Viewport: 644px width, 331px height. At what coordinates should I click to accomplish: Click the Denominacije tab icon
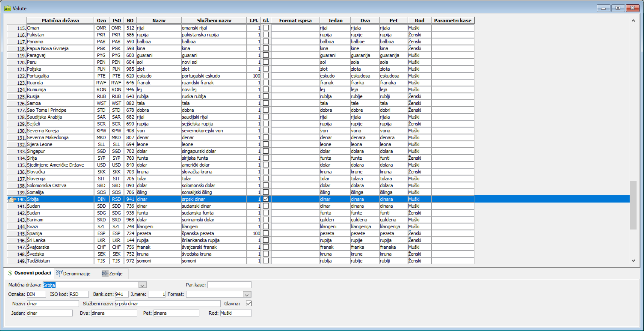click(x=59, y=273)
